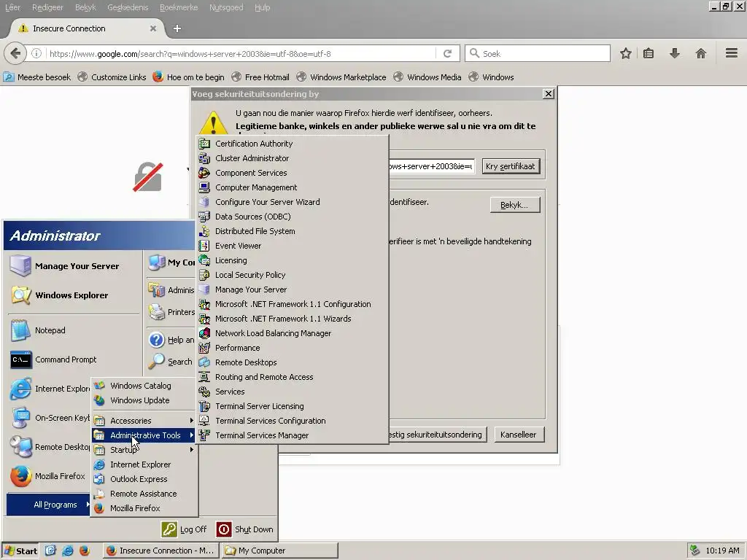Open the Boekmerke menu

pos(179,7)
